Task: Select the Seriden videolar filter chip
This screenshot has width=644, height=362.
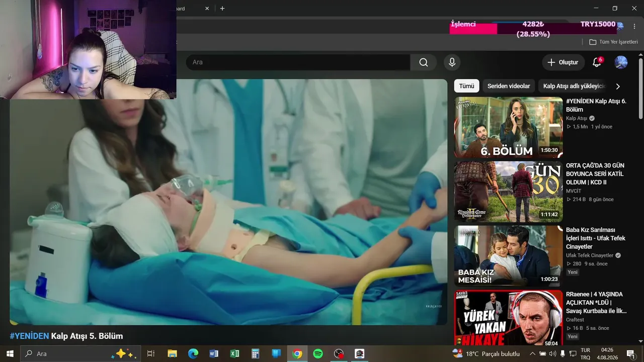Action: point(509,86)
